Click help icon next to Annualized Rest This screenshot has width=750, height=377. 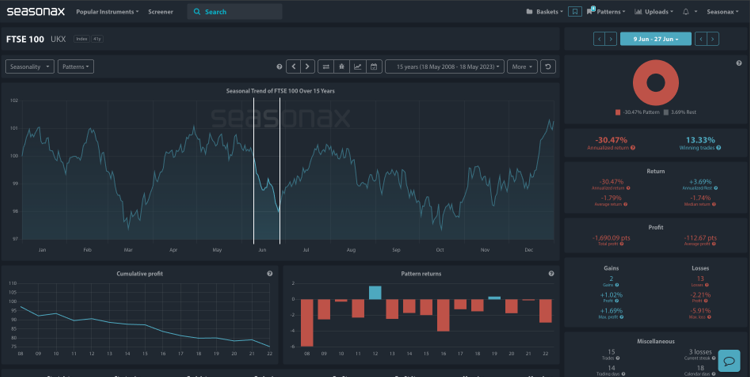coord(716,188)
